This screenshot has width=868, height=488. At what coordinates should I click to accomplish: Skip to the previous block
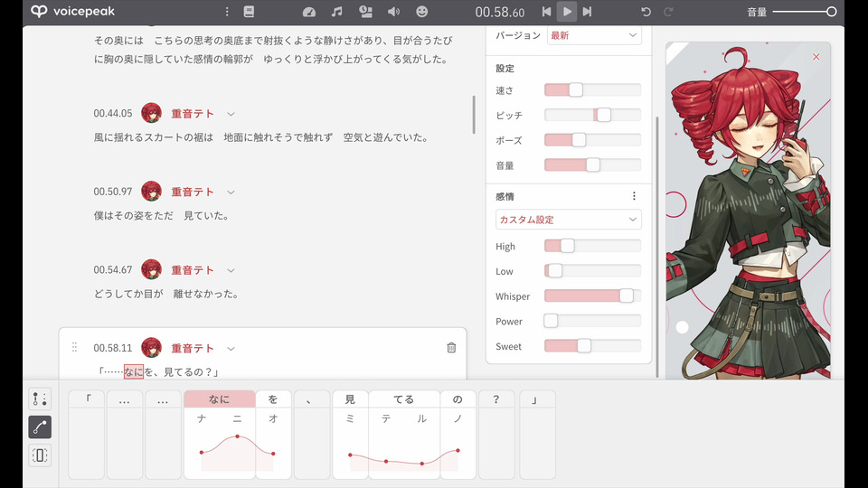pyautogui.click(x=546, y=12)
